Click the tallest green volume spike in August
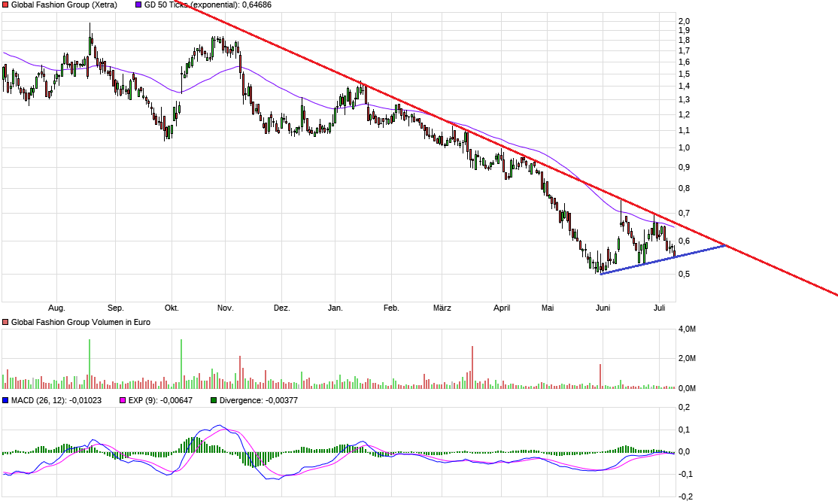 (90, 363)
